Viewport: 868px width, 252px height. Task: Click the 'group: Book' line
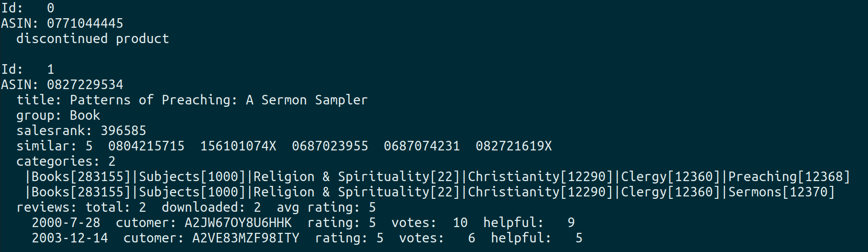click(58, 115)
